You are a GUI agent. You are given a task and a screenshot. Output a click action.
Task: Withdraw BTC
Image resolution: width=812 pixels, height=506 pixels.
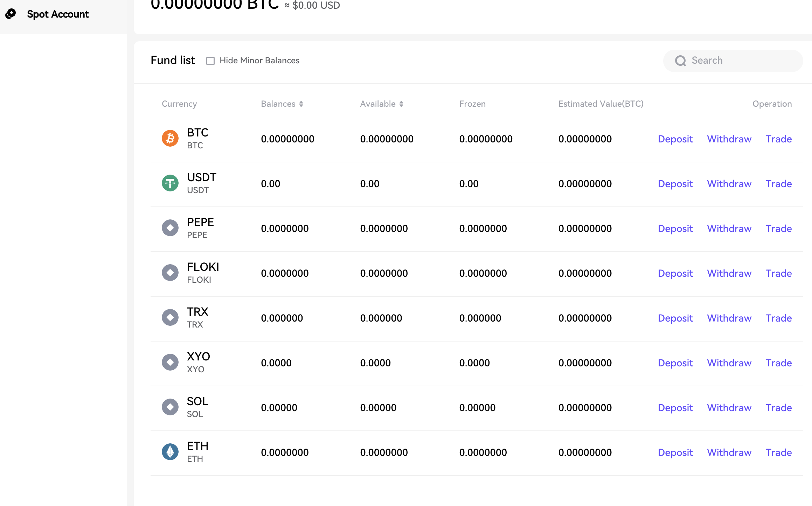pos(729,139)
